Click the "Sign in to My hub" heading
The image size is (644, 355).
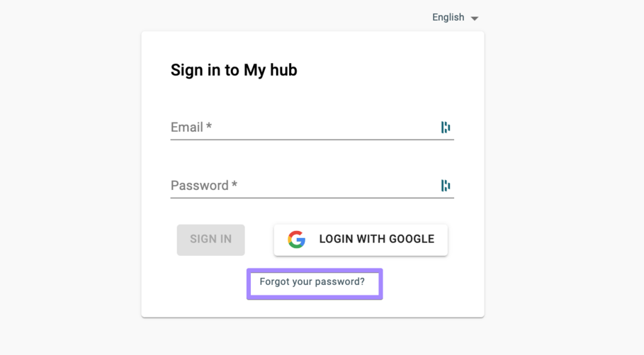(x=234, y=70)
